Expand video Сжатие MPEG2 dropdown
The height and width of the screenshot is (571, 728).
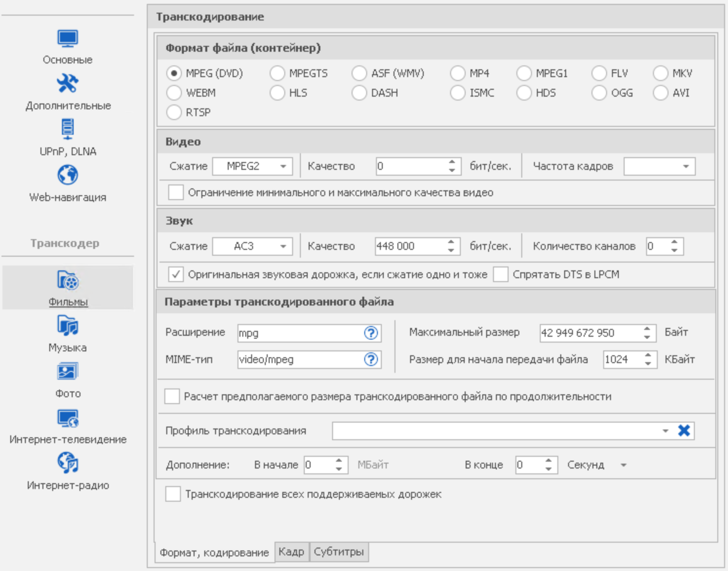pos(283,166)
